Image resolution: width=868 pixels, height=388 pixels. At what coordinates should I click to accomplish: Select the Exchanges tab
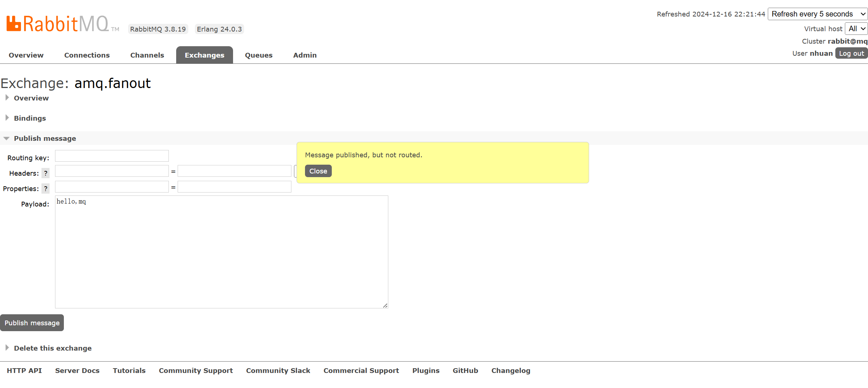tap(204, 55)
